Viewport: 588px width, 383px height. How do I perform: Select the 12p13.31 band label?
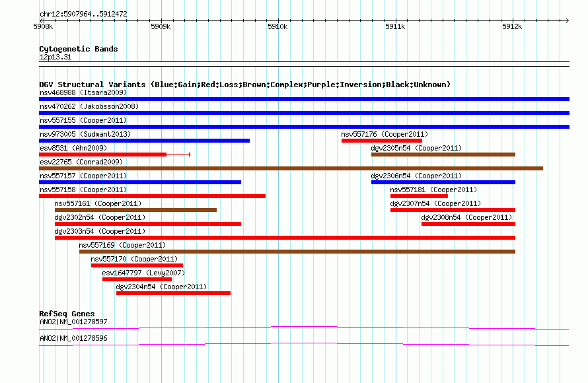coord(55,57)
